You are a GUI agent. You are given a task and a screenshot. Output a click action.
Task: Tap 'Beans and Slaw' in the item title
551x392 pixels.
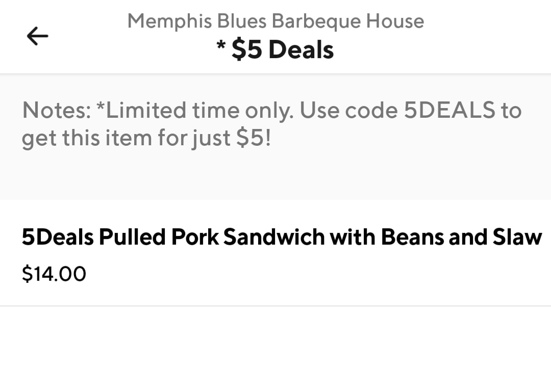(462, 237)
